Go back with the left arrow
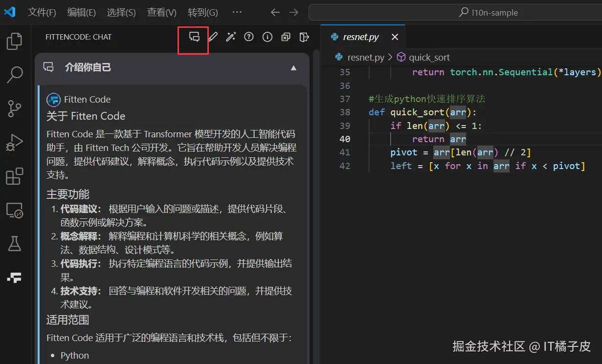 (275, 12)
